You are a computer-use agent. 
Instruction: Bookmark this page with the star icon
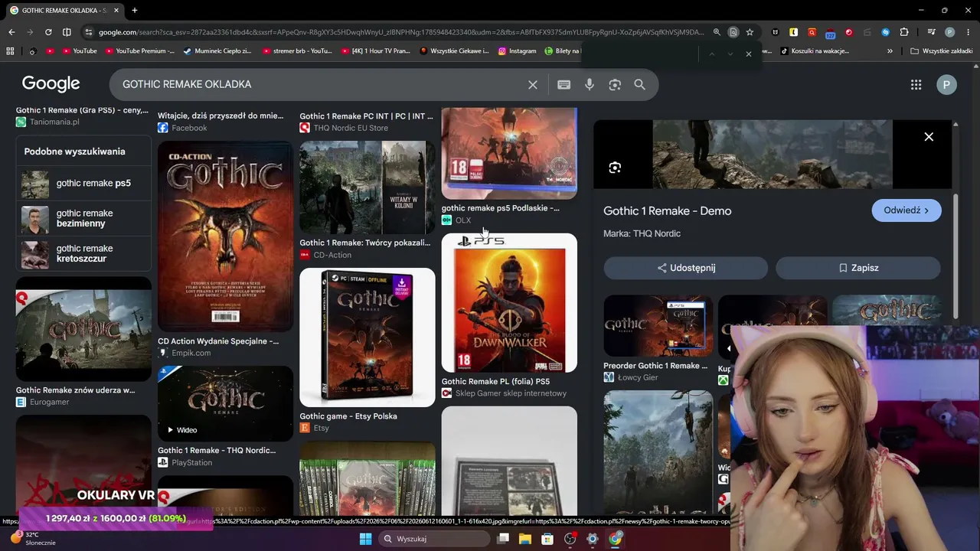(750, 32)
